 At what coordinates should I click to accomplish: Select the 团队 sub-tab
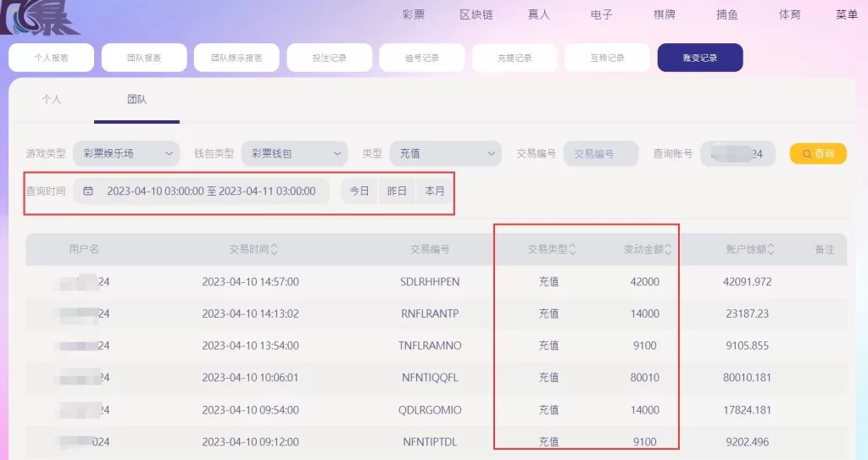coord(136,100)
